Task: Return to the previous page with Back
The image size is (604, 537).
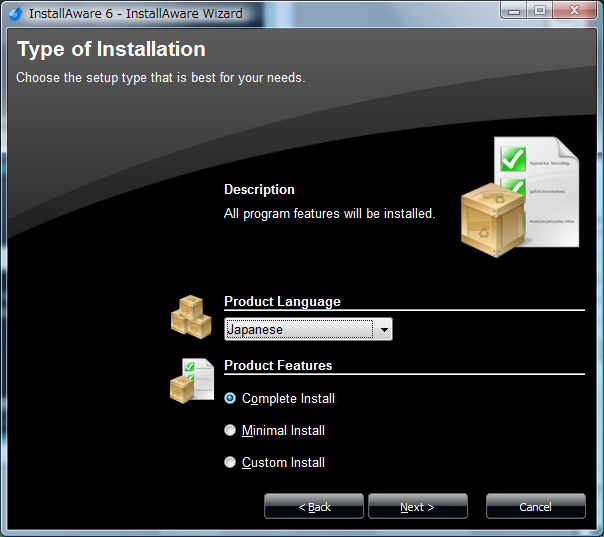Action: coord(314,507)
